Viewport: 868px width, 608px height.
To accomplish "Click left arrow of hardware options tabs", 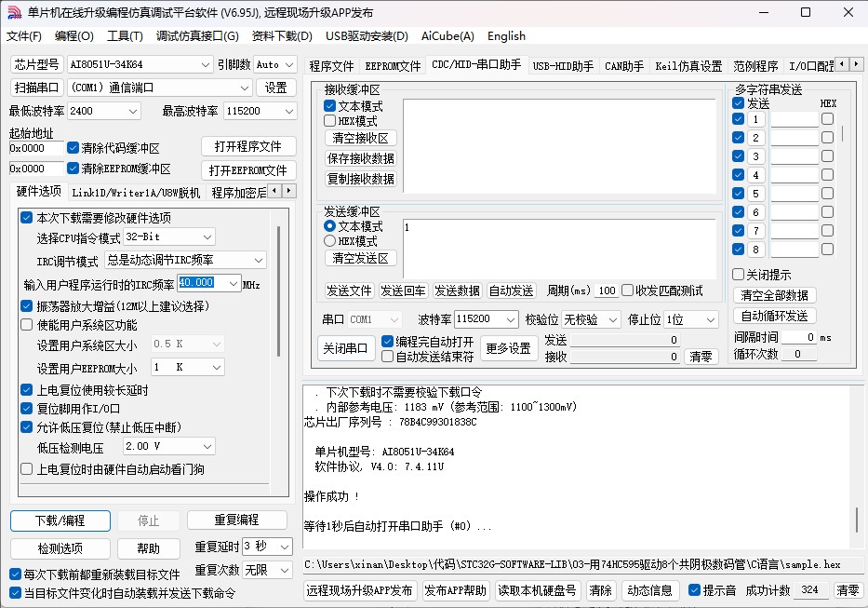I will 275,191.
